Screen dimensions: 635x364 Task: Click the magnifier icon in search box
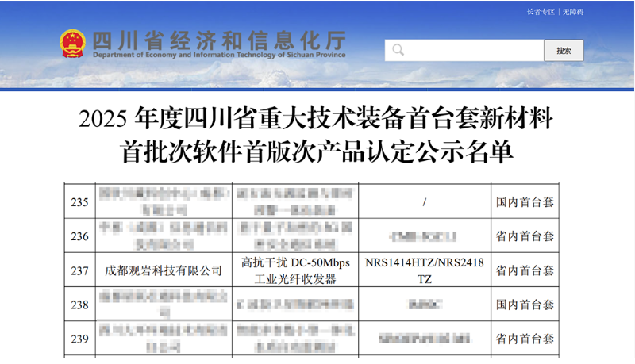tap(398, 50)
